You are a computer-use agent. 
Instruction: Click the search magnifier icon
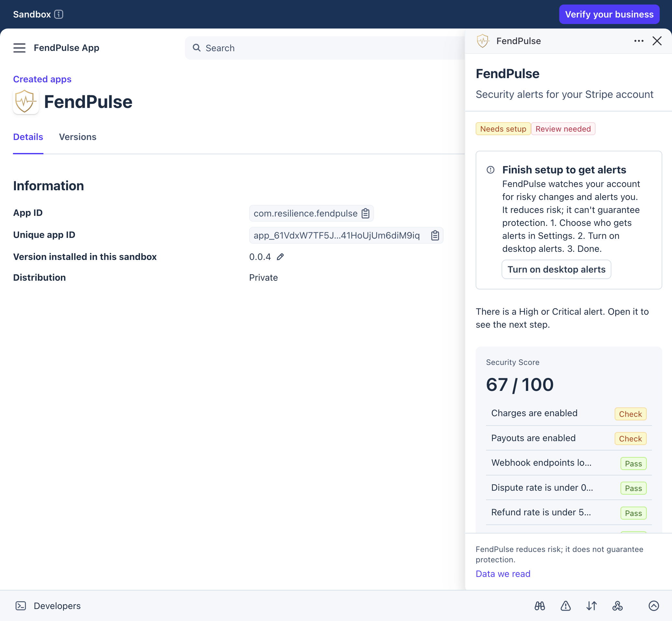click(x=197, y=48)
